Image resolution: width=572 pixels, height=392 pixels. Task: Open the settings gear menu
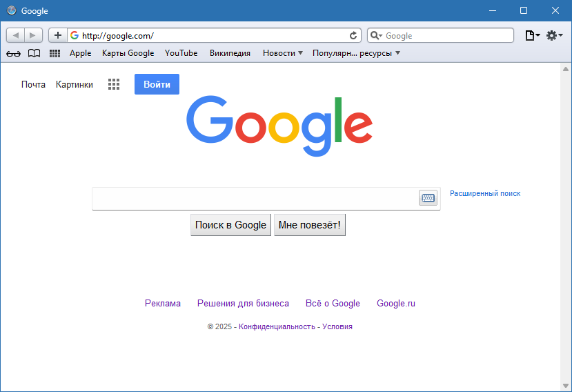click(x=554, y=35)
